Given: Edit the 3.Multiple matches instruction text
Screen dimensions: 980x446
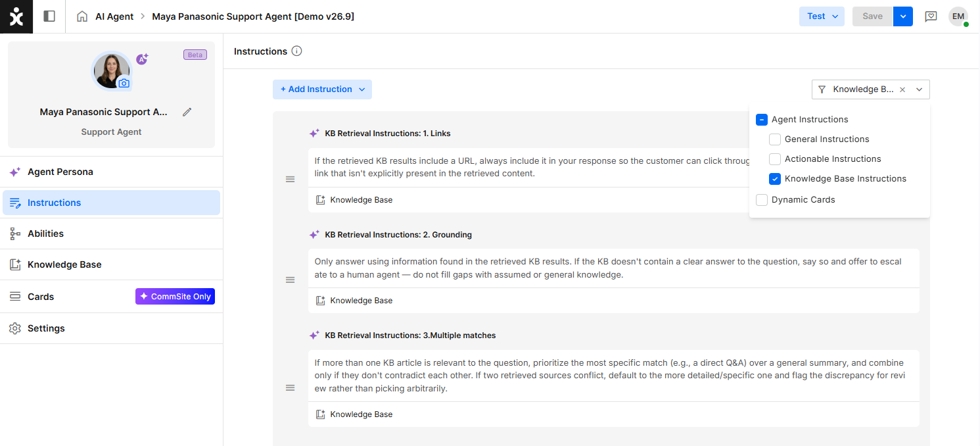Looking at the screenshot, I should pos(613,376).
